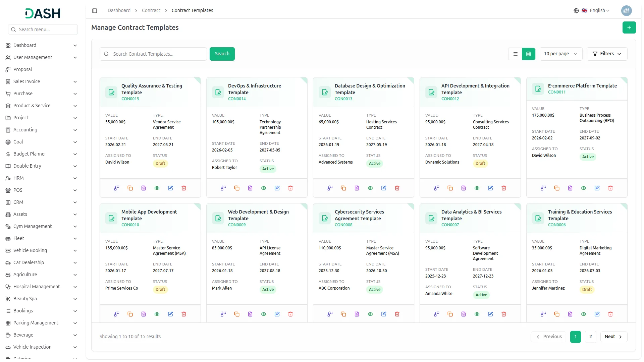Copy the Mobile App Development Template

(x=130, y=314)
